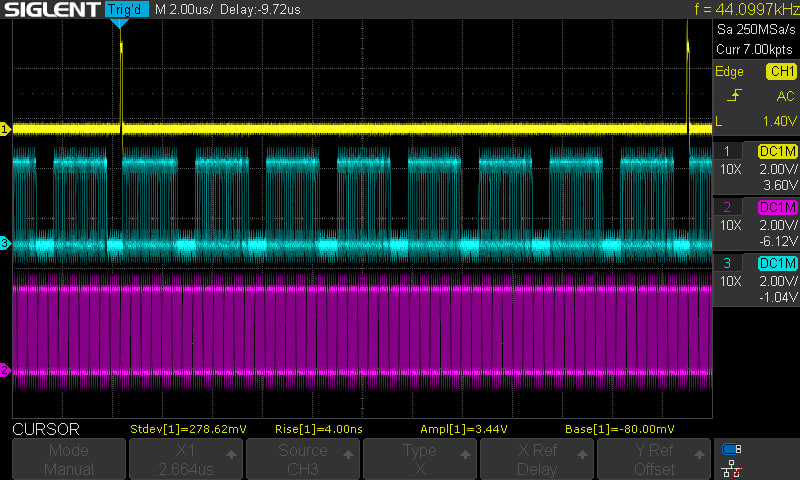800x480 pixels.
Task: Click the blue trigger position marker
Action: click(x=119, y=23)
